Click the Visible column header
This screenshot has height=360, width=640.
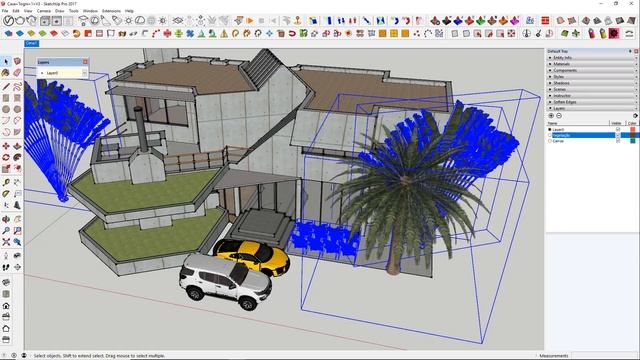point(616,123)
